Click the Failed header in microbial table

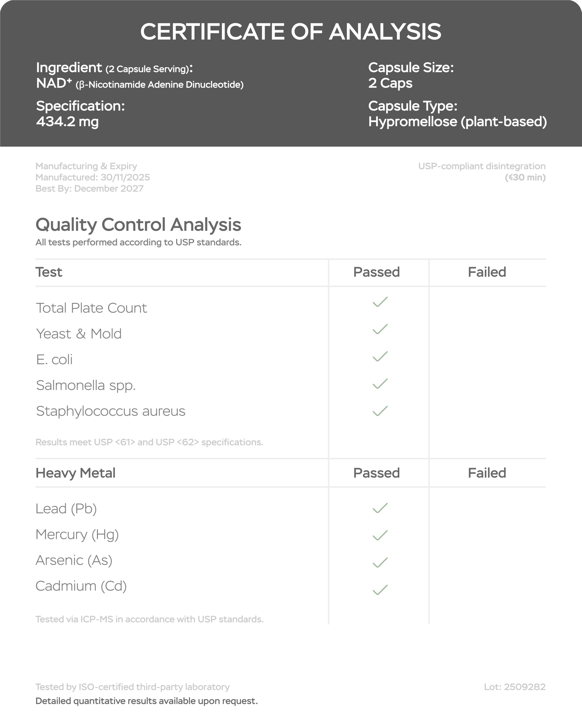pos(487,272)
